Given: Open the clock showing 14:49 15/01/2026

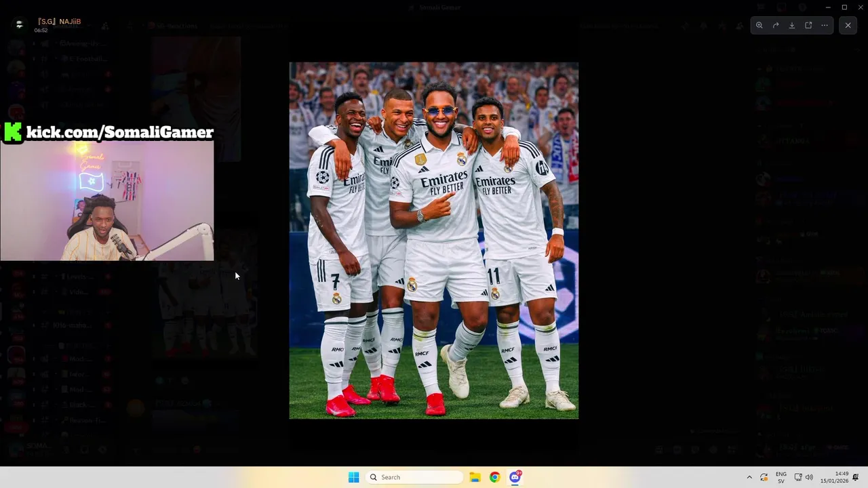Looking at the screenshot, I should (834, 477).
